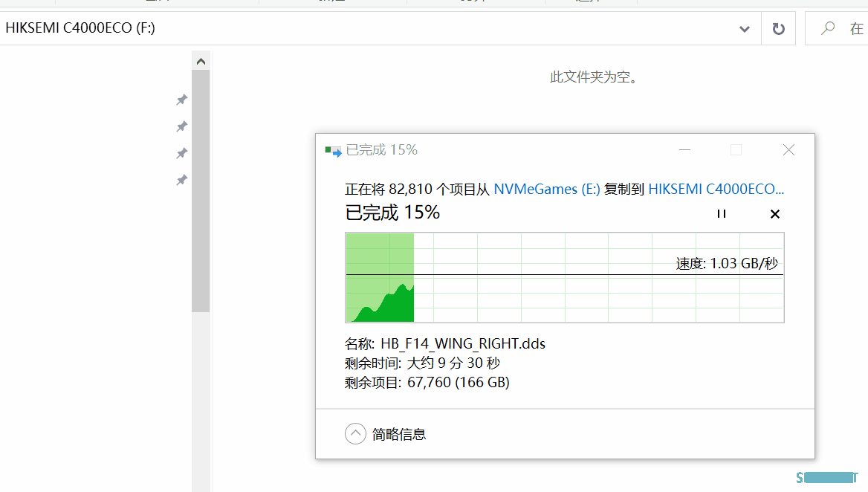Click the large 已完成 15% heading
Screen dimensions: 868x492
[x=392, y=213]
